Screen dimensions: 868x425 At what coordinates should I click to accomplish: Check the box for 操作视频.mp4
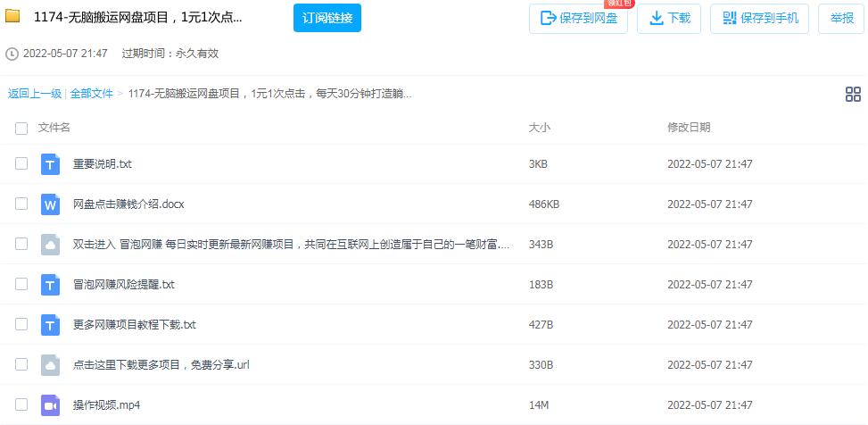pos(21,404)
